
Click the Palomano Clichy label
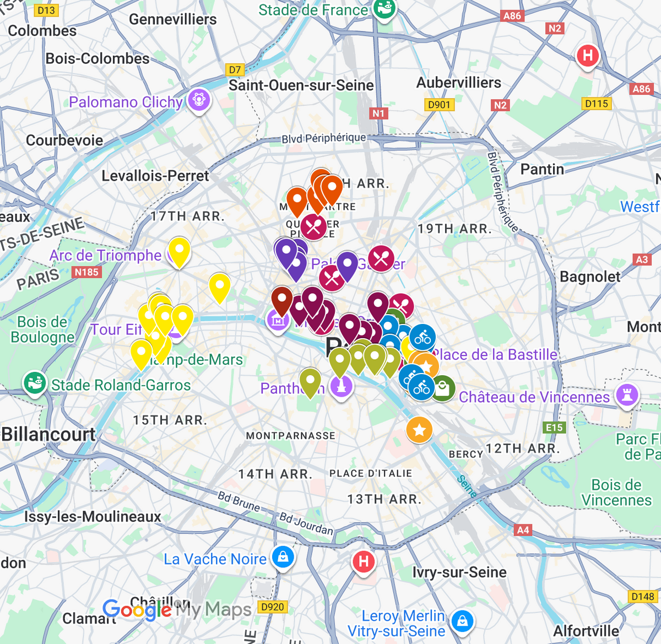pos(126,102)
